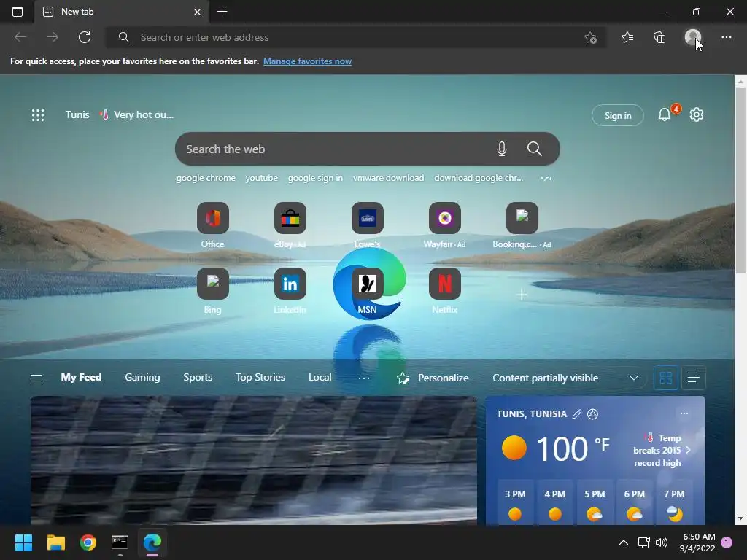
Task: Open the notifications bell icon
Action: pyautogui.click(x=665, y=114)
